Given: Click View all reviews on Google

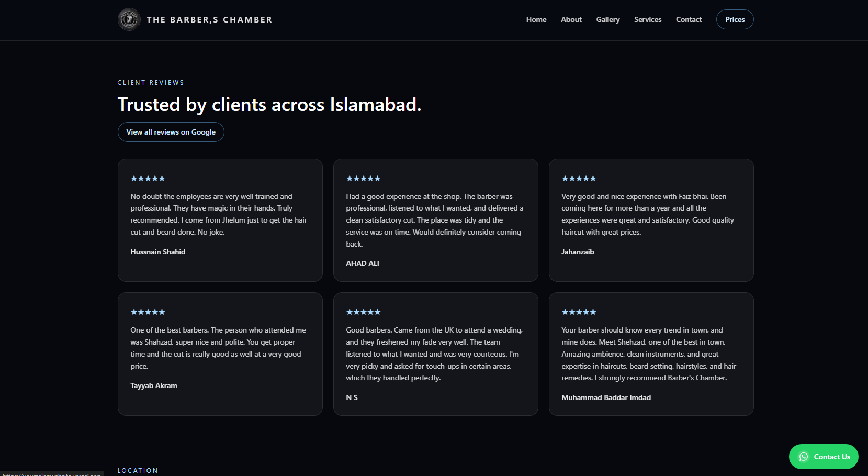Looking at the screenshot, I should 171,132.
